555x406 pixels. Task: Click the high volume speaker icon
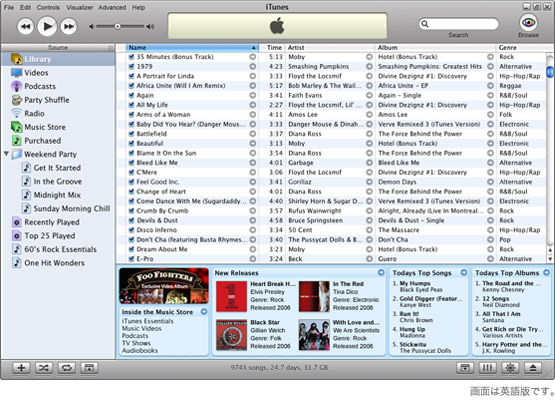point(150,27)
